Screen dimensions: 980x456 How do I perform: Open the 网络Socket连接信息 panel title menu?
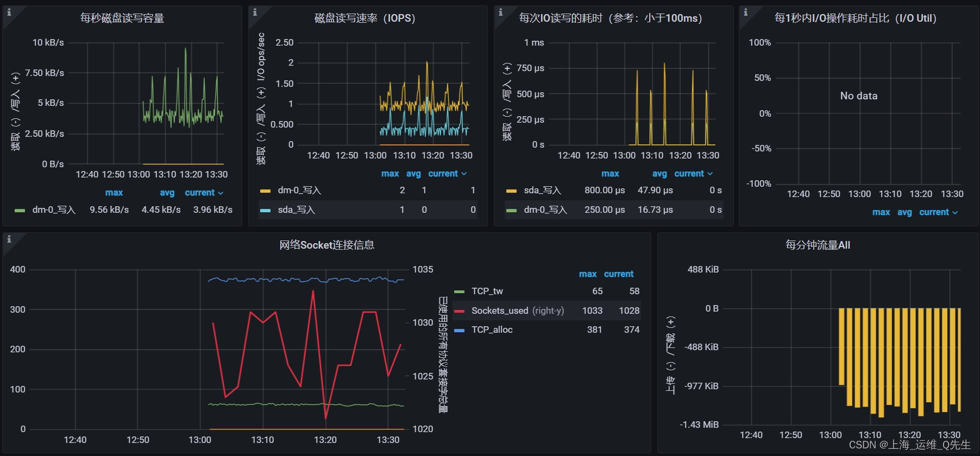[x=326, y=245]
